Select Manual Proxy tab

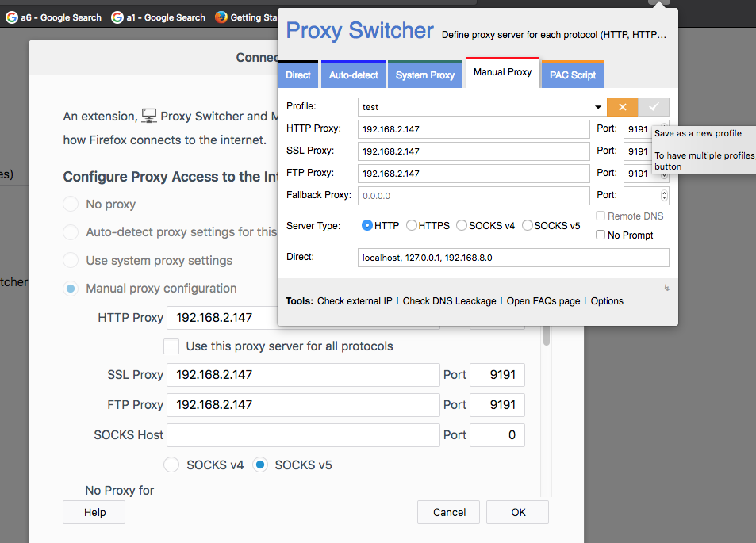[x=502, y=72]
